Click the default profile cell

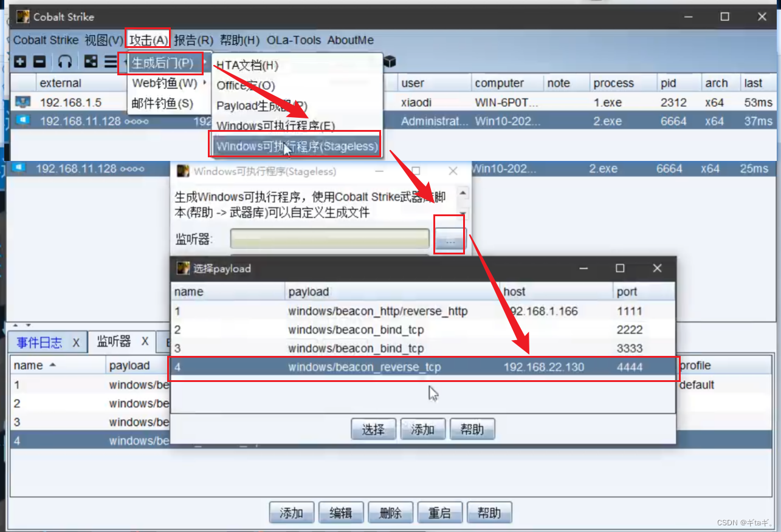pyautogui.click(x=697, y=384)
